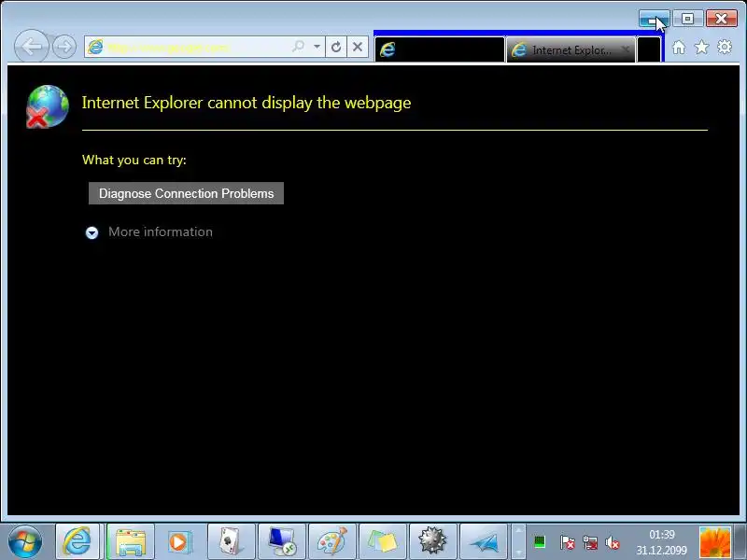
Task: Click the Show desktop strip at taskbar end
Action: 740,541
